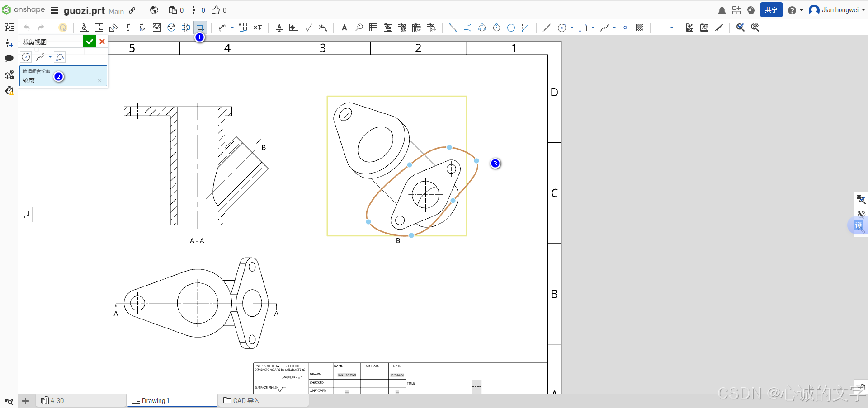
Task: Open the comments speech bubble panel
Action: click(9, 58)
